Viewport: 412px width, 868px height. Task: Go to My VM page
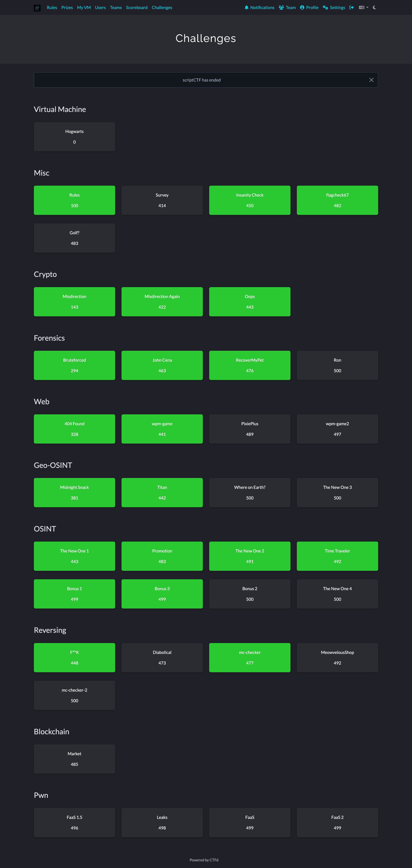[x=84, y=7]
